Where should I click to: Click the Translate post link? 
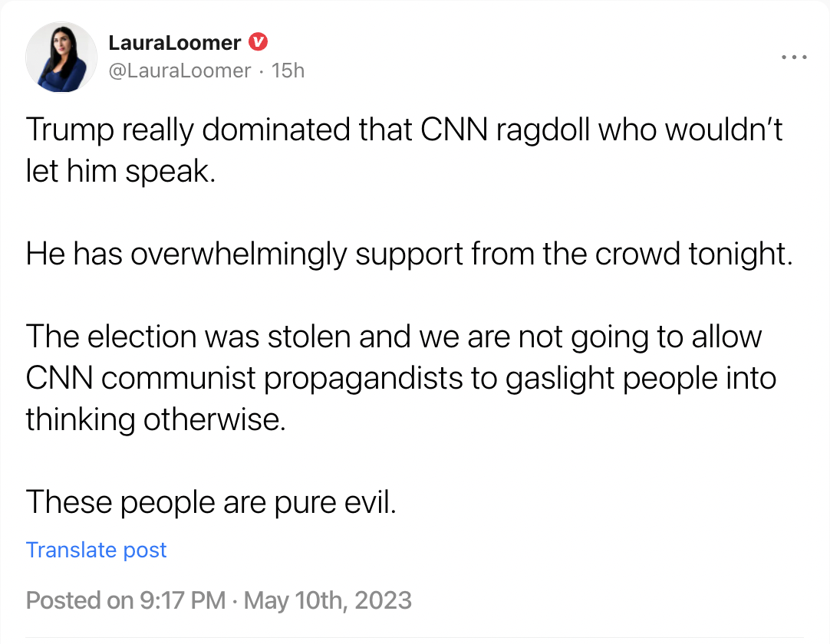tap(96, 550)
